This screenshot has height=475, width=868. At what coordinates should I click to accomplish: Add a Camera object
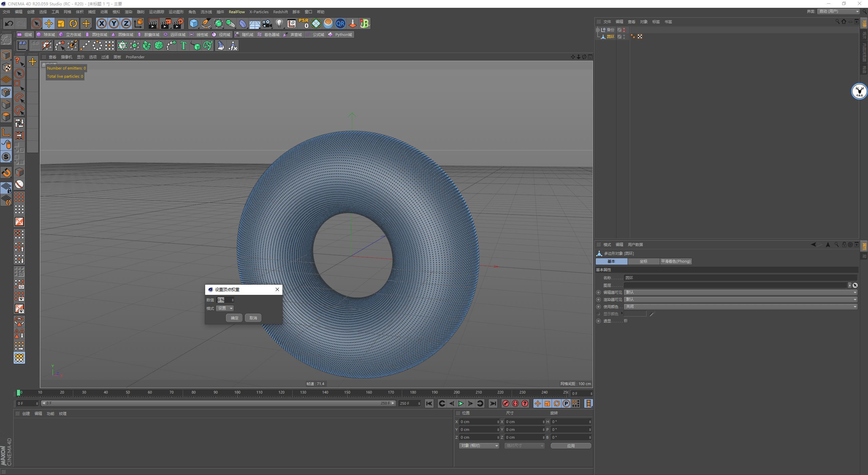tap(267, 23)
